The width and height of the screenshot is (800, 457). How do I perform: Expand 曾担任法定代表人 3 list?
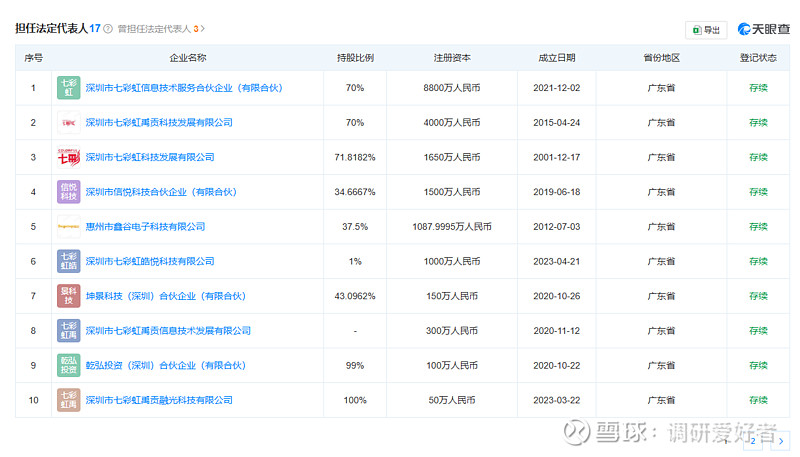(161, 29)
